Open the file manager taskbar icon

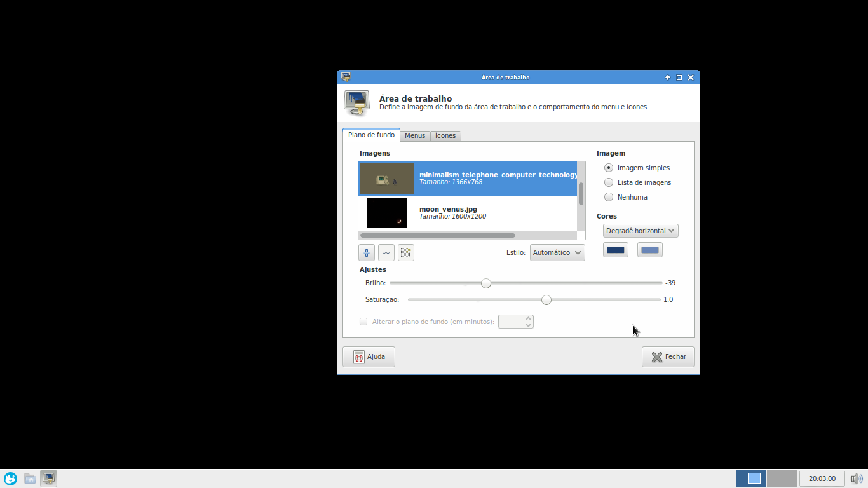(30, 478)
